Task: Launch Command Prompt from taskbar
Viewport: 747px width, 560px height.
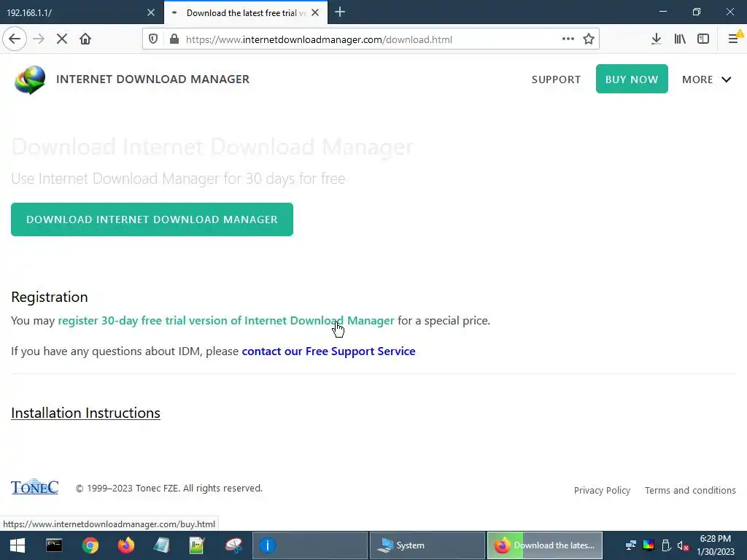Action: pyautogui.click(x=54, y=545)
